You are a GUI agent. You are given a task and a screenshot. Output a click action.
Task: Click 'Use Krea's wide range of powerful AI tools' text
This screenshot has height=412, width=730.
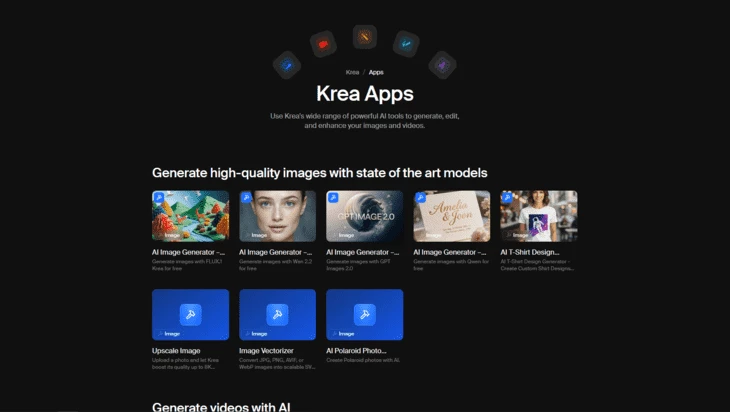(365, 121)
